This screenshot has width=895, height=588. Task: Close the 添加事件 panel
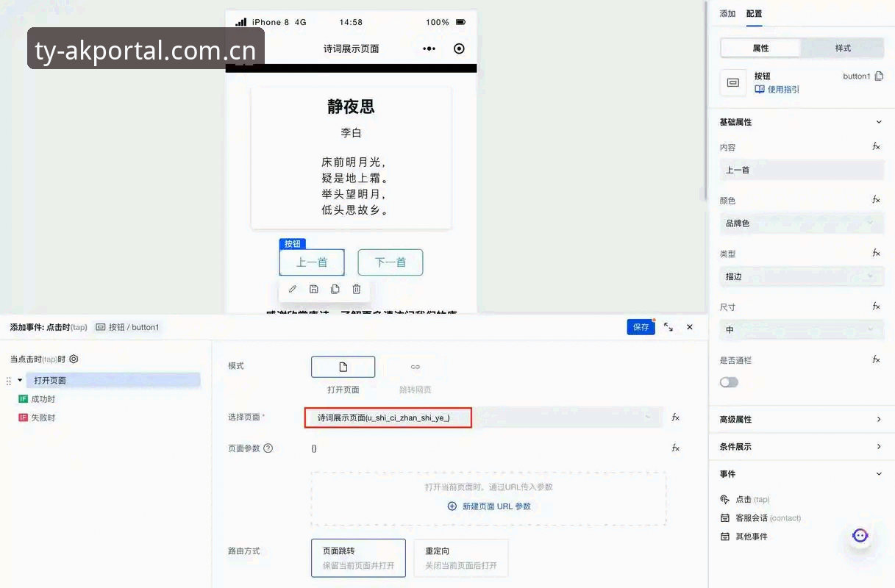(690, 327)
